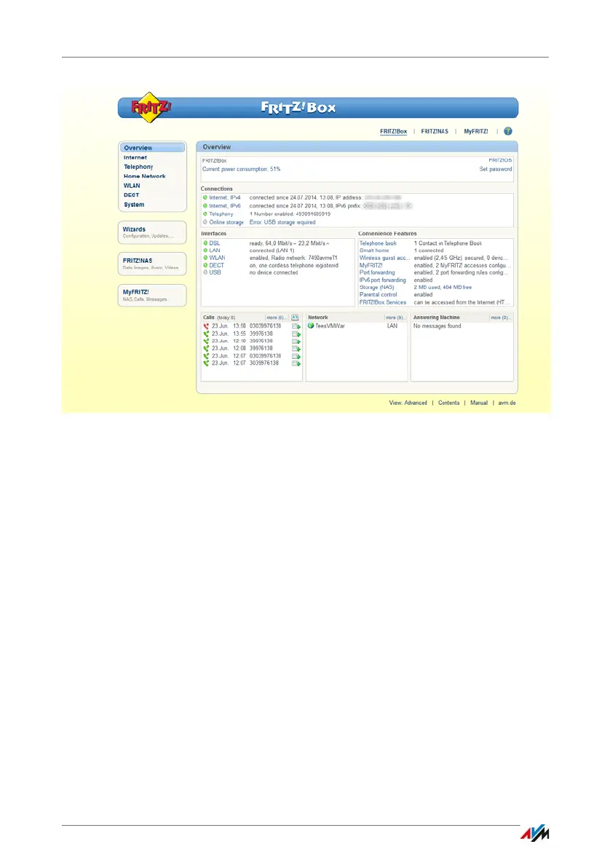Switch to the MyFRITZ! top tab
Image resolution: width=610 pixels, height=868 pixels.
476,132
